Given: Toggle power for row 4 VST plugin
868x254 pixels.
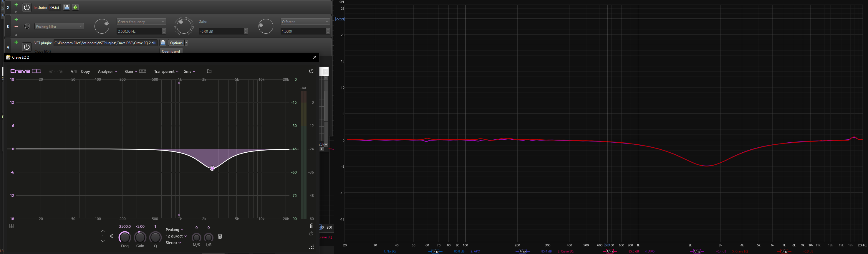Looking at the screenshot, I should tap(26, 47).
